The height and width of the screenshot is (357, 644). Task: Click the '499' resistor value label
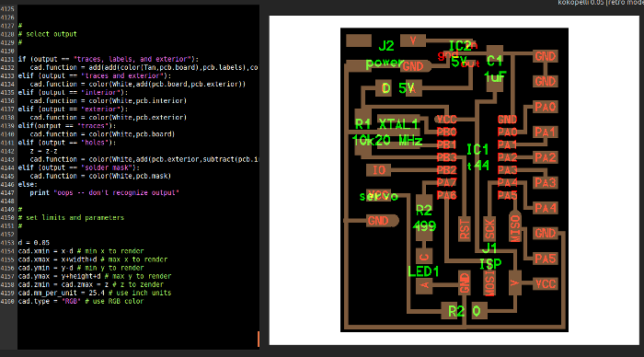pyautogui.click(x=424, y=226)
